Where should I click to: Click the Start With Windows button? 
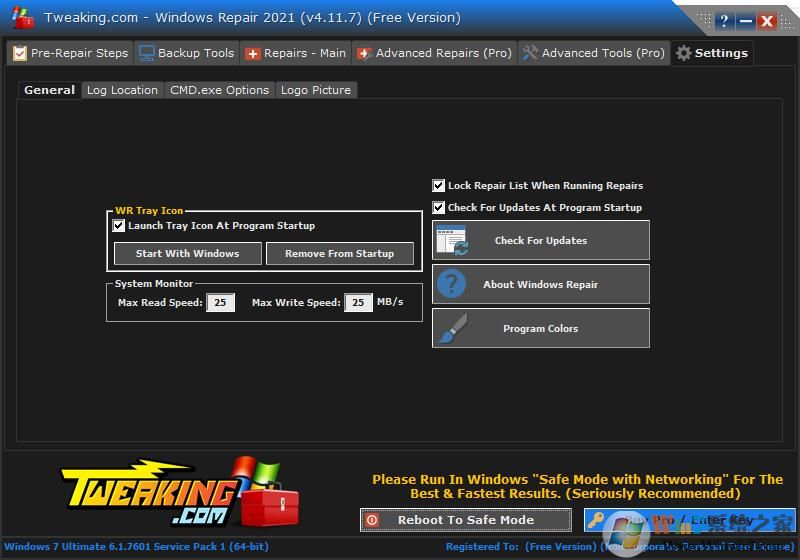click(188, 253)
